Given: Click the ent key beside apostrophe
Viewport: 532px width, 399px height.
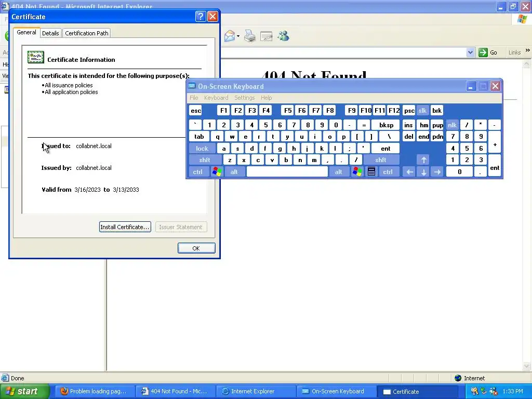Looking at the screenshot, I should [385, 148].
